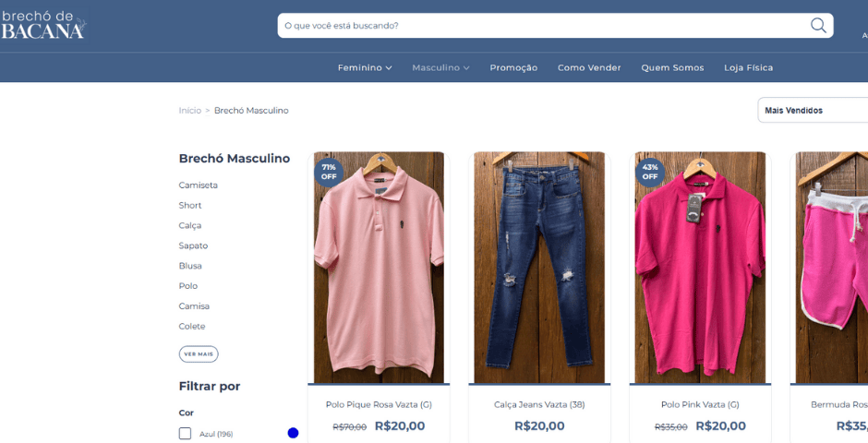Select the Sapato category link

click(193, 245)
